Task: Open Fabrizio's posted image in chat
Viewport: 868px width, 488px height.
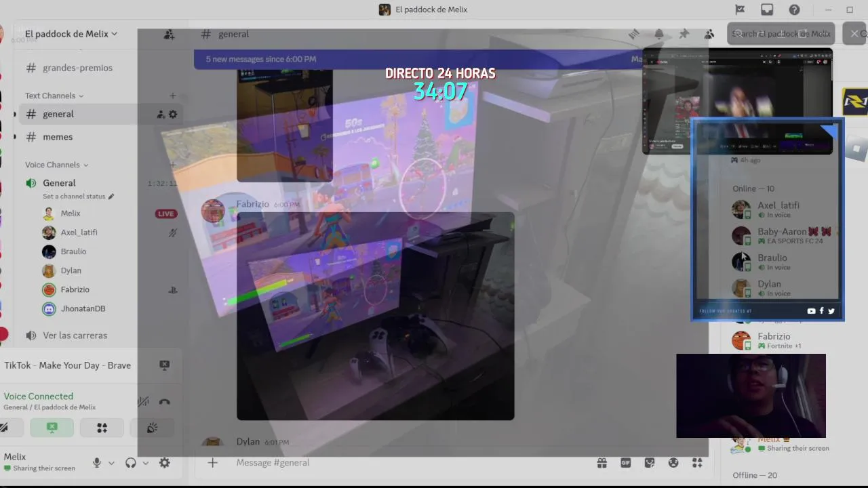Action: (x=375, y=316)
